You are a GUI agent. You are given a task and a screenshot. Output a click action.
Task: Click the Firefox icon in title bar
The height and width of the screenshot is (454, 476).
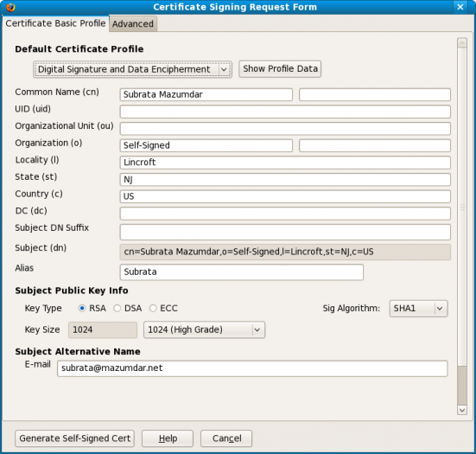coord(10,7)
